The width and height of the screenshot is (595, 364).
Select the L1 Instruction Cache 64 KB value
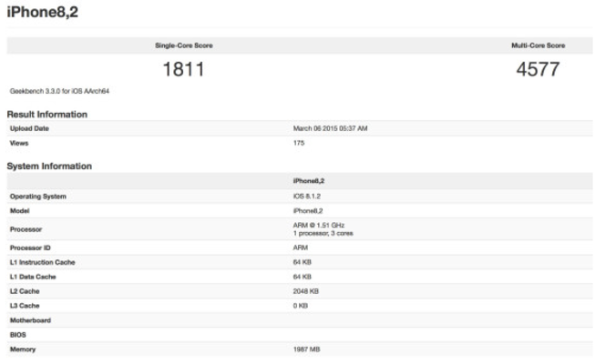click(x=302, y=262)
